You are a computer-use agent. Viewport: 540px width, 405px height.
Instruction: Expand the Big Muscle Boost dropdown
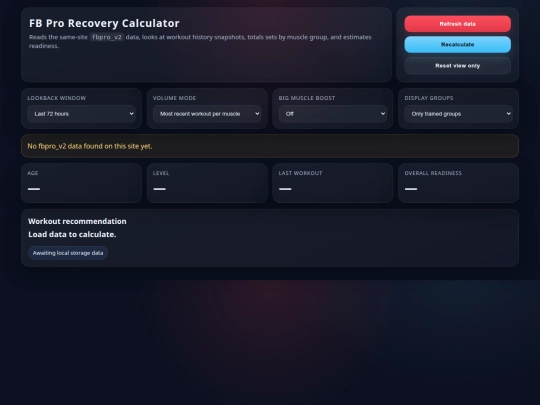333,114
